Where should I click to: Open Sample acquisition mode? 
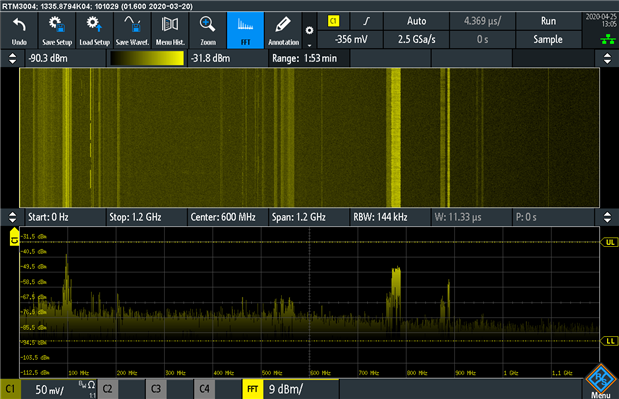[548, 39]
